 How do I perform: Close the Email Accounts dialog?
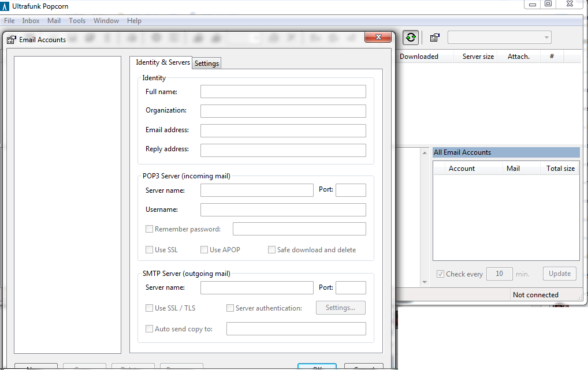coord(378,37)
